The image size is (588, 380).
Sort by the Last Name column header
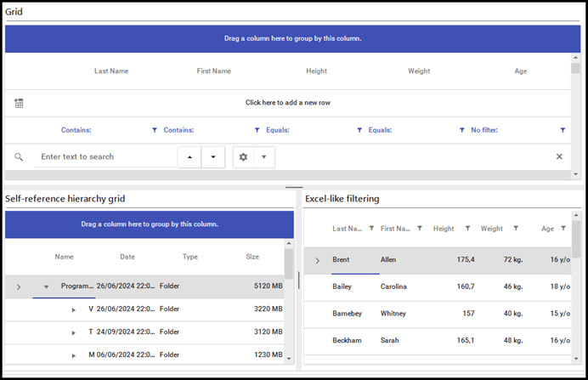point(111,71)
